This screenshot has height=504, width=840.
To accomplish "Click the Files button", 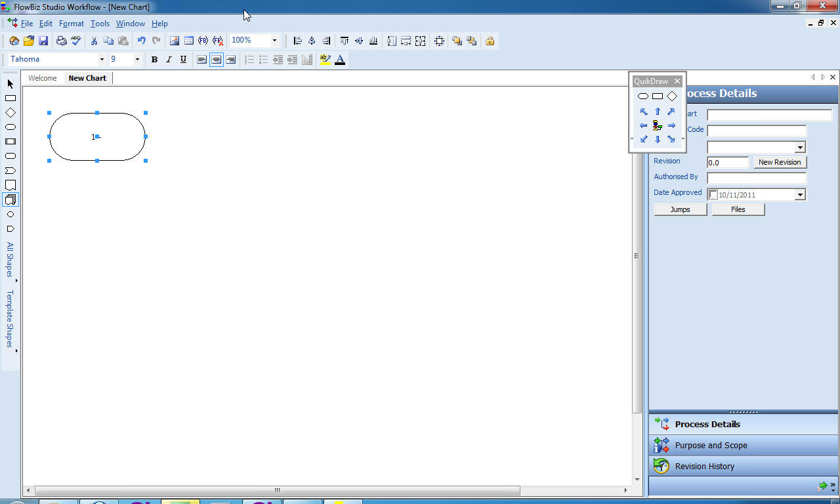I will point(738,209).
